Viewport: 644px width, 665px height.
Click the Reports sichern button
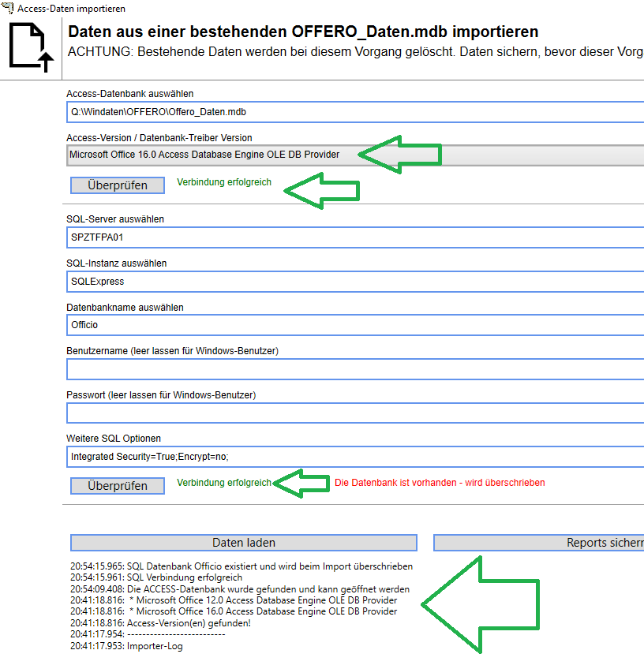[x=538, y=543]
